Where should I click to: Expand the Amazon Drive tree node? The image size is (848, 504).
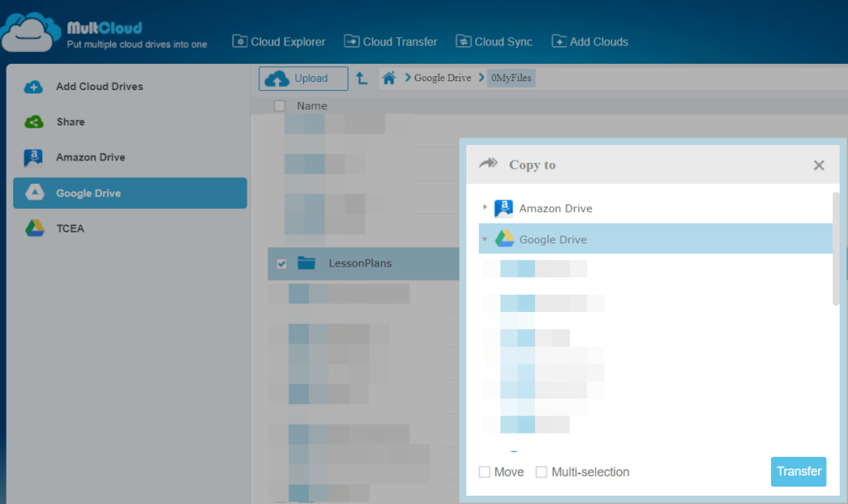(x=484, y=208)
